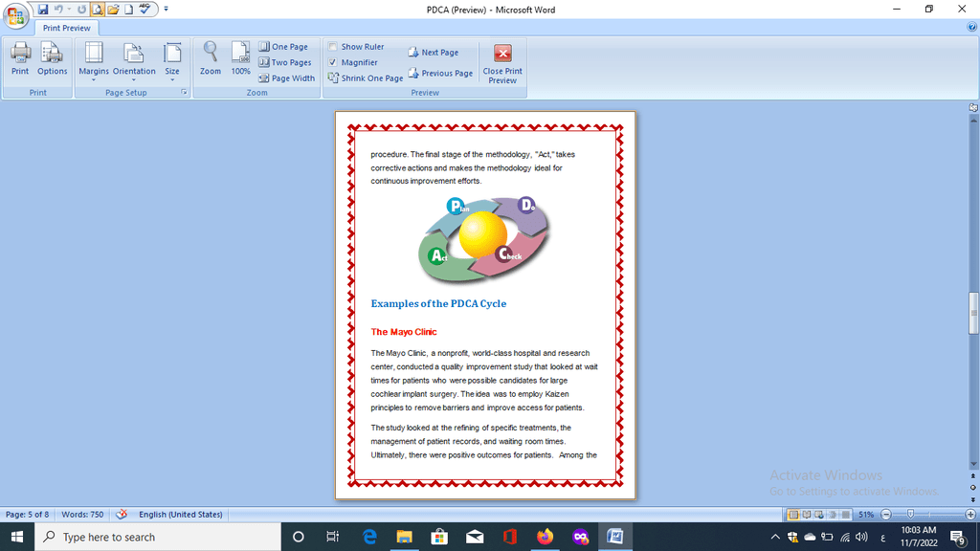Set zoom to 100%
Screen dimensions: 980x551
pyautogui.click(x=240, y=58)
